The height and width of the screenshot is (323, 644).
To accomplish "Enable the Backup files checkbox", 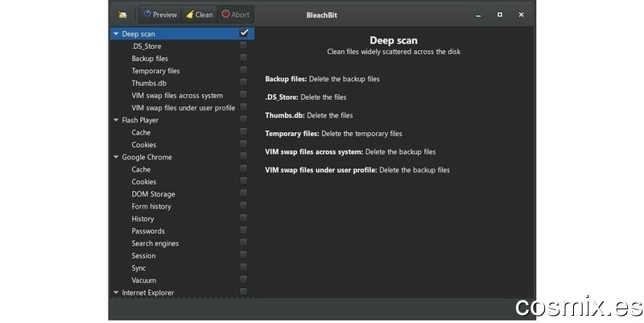I will tap(244, 57).
